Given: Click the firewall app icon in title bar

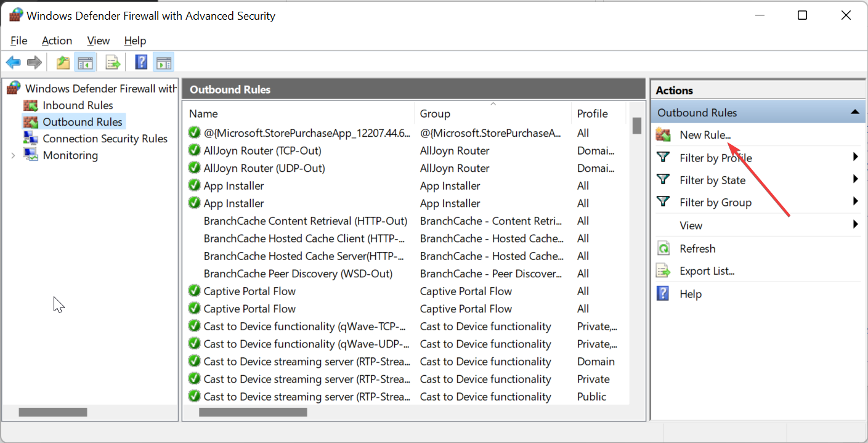Looking at the screenshot, I should pos(16,15).
